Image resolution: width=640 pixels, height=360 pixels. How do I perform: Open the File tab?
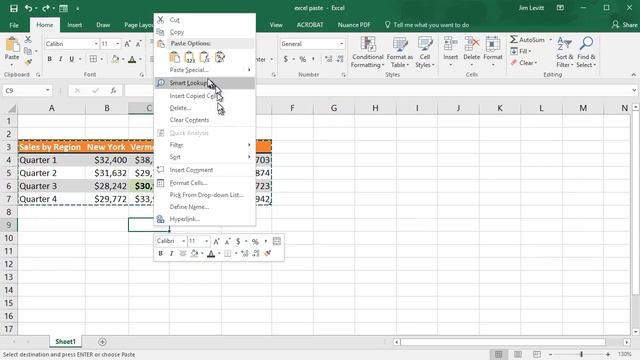click(x=14, y=25)
